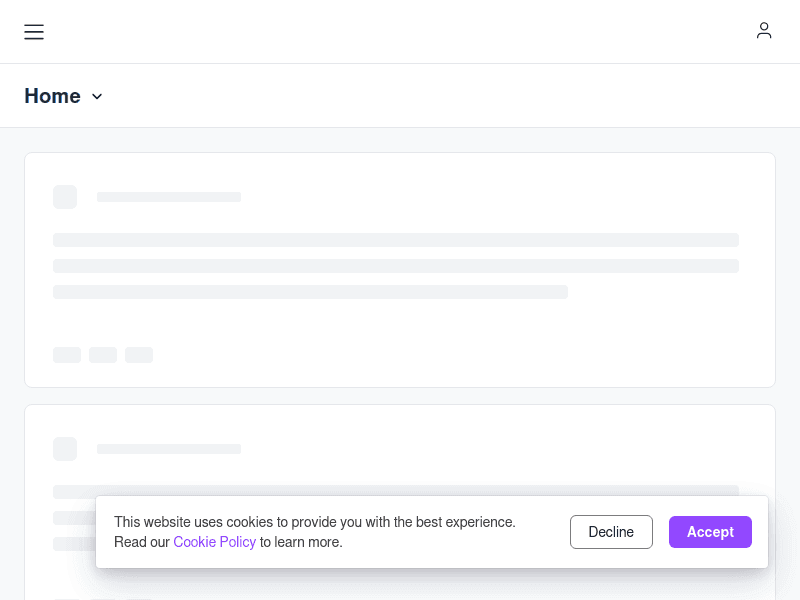Select second text line placeholder in first card
This screenshot has width=800, height=600.
click(396, 266)
